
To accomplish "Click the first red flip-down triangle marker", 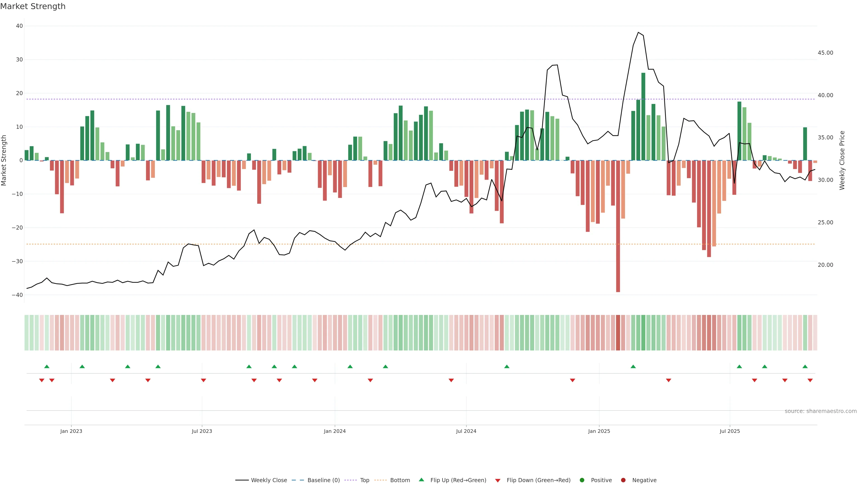I will point(42,380).
